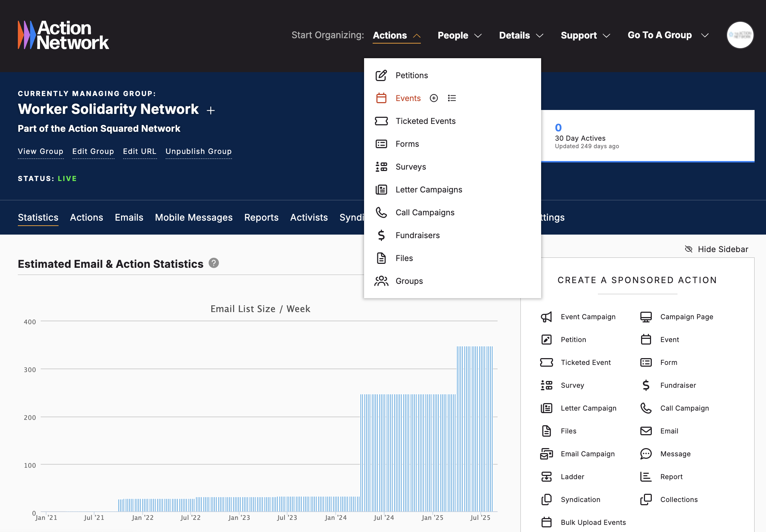Click the Event Campaign megaphone icon

pos(546,317)
